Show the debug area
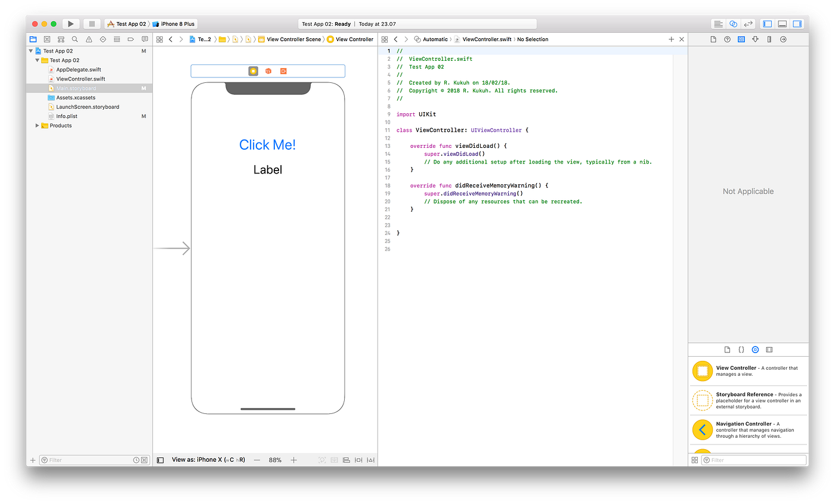The image size is (835, 504). tap(782, 23)
